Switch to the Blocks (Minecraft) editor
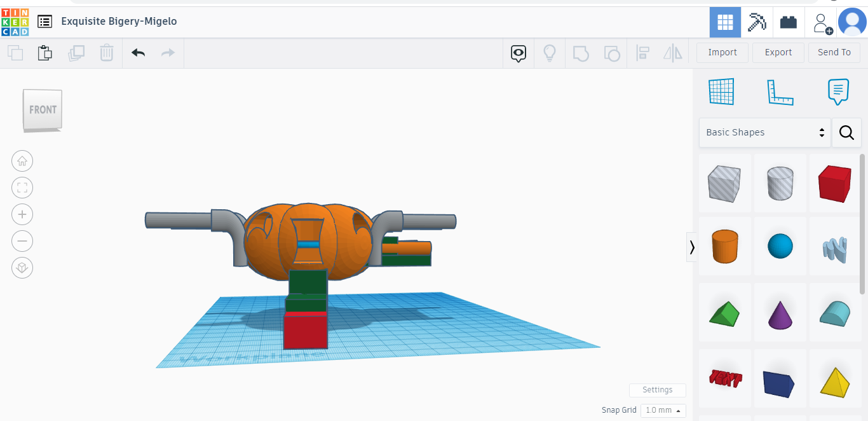 pos(756,22)
